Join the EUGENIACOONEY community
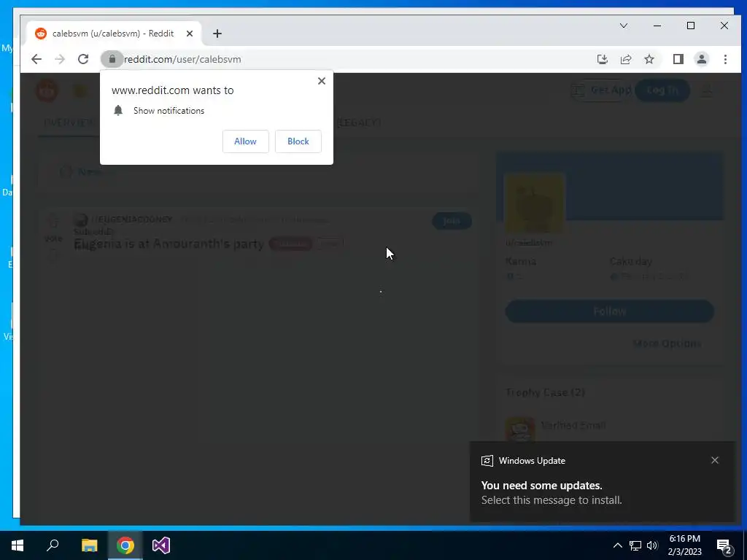The height and width of the screenshot is (560, 747). click(452, 221)
